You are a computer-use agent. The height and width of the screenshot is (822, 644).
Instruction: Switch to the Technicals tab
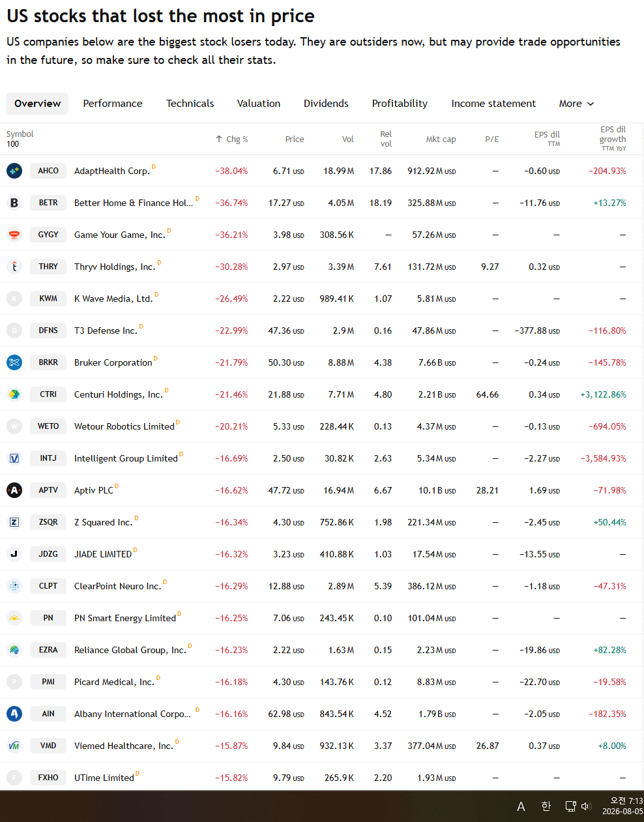(x=190, y=104)
